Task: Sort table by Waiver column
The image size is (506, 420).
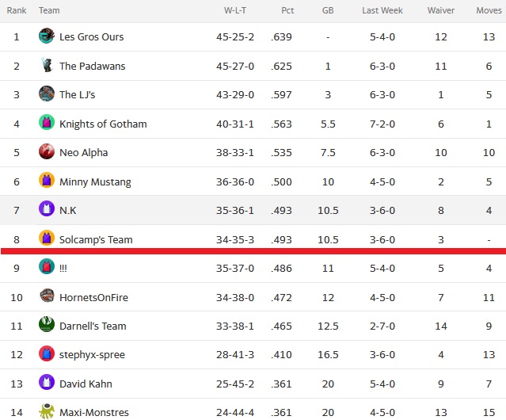Action: tap(441, 10)
